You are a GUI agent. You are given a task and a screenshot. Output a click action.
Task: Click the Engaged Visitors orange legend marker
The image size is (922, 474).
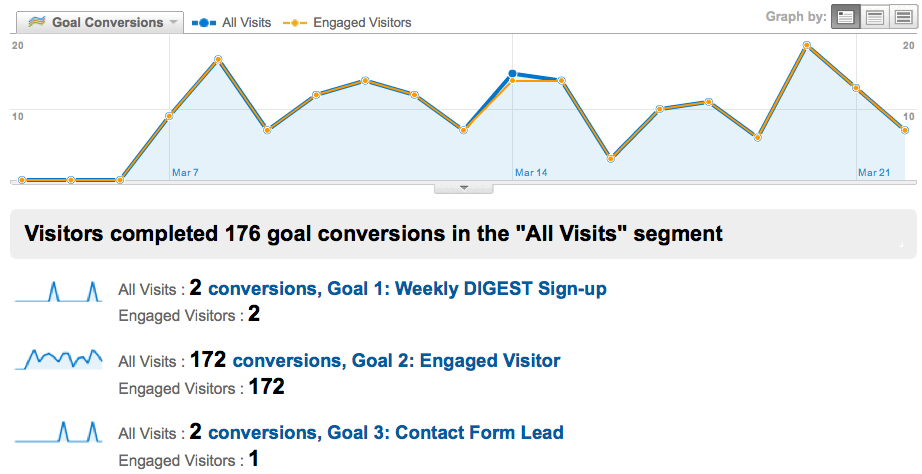pos(295,23)
